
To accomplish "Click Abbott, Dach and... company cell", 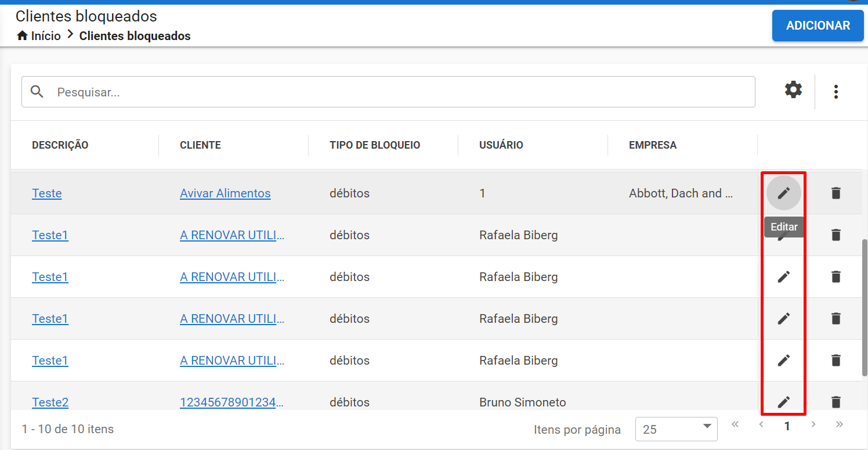I will [x=681, y=193].
